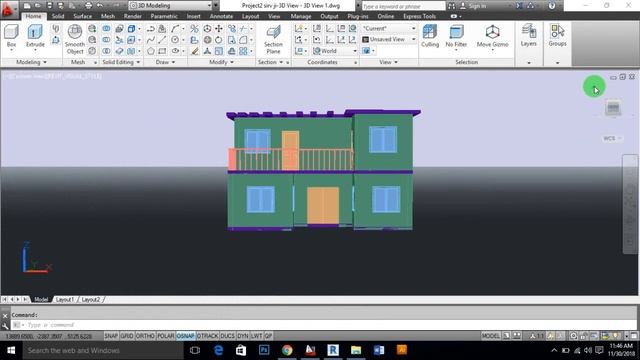This screenshot has width=640, height=360.
Task: Click the ViewCube in the viewport
Action: (613, 108)
